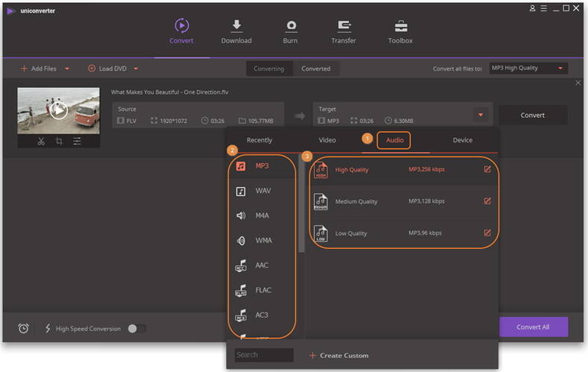The width and height of the screenshot is (588, 372).
Task: Choose the Low Quality 96 kbps preset
Action: pos(404,233)
